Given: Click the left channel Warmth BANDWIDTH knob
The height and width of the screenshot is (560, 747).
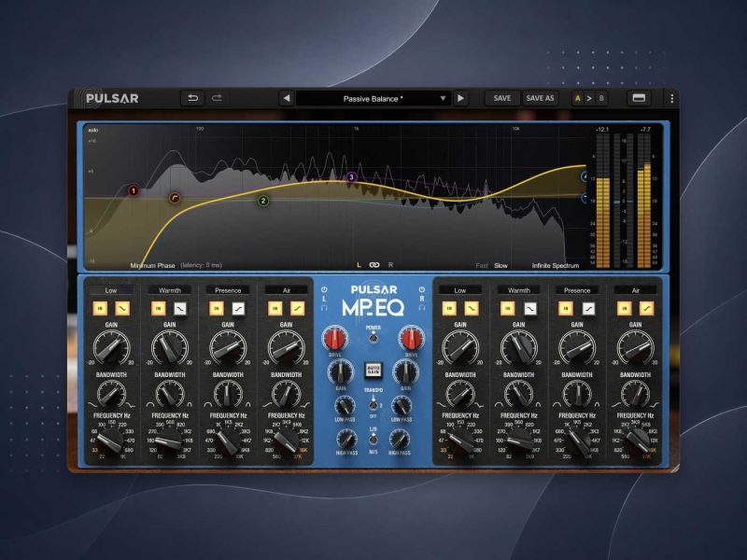Looking at the screenshot, I should (x=170, y=393).
